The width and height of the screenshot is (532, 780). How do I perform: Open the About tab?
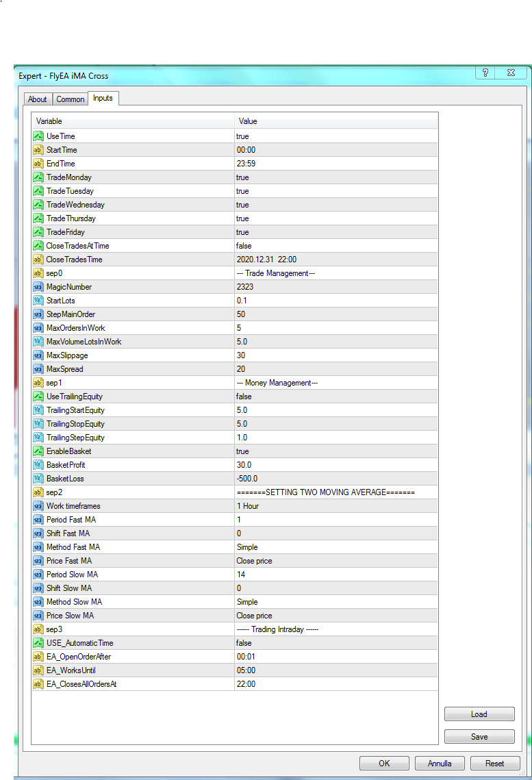click(37, 99)
